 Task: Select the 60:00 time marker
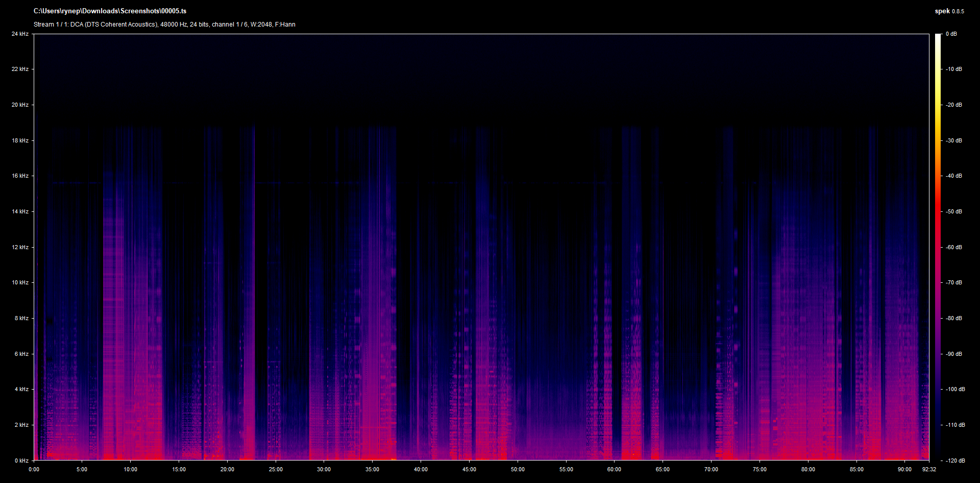(x=614, y=469)
